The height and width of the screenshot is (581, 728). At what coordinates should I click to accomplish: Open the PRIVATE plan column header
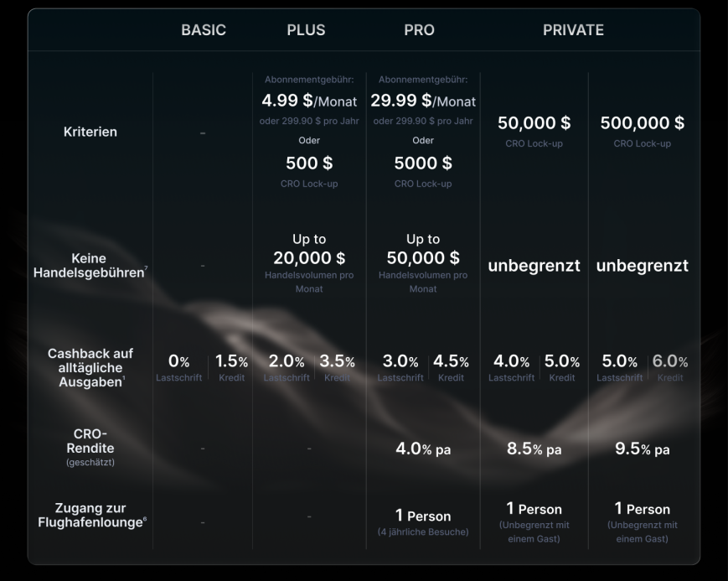tap(573, 30)
